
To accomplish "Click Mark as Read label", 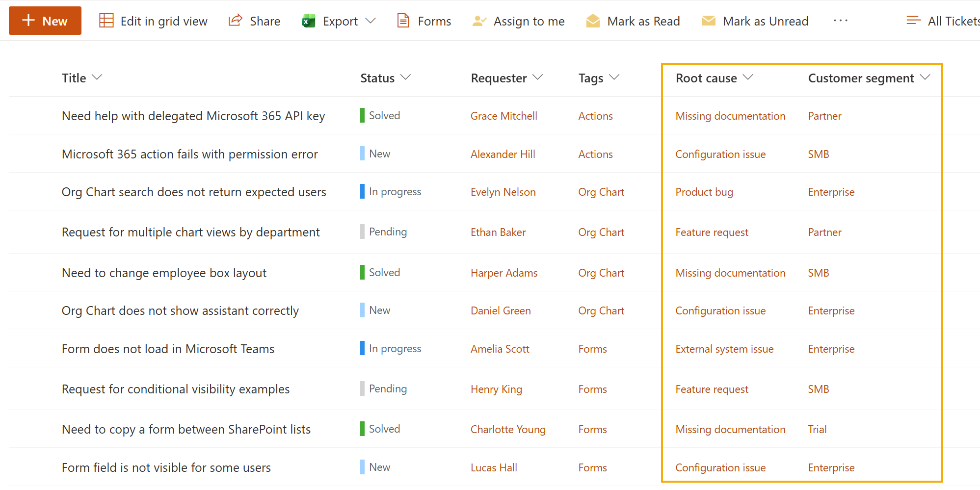I will 643,21.
